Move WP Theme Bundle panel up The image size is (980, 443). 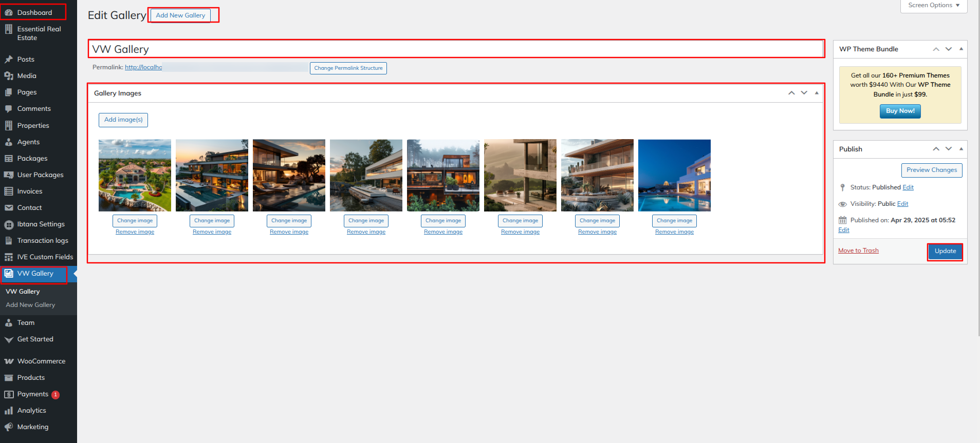[x=936, y=49]
